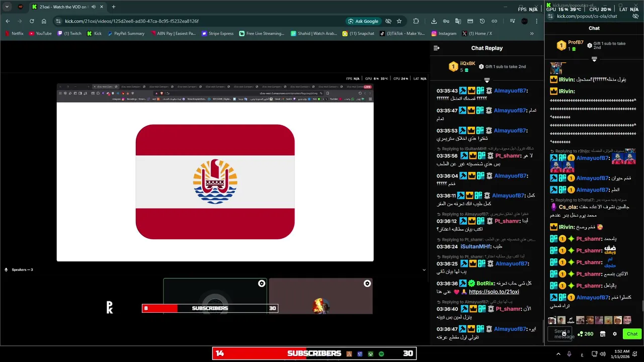
Task: Open the payment methods card icon
Action: pyautogui.click(x=470, y=21)
